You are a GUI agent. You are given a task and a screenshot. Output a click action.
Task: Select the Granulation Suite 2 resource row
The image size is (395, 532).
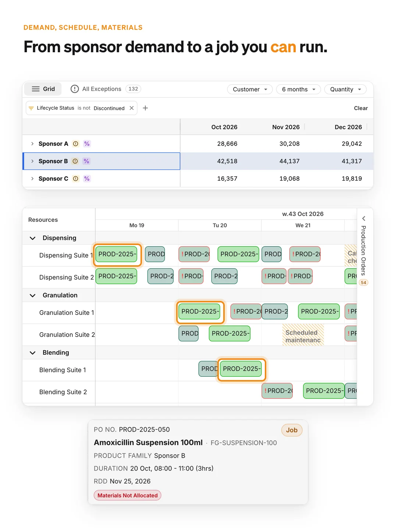59,335
